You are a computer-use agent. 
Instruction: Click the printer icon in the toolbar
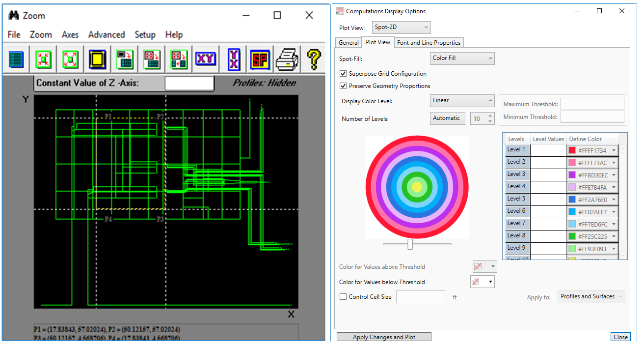pyautogui.click(x=287, y=59)
